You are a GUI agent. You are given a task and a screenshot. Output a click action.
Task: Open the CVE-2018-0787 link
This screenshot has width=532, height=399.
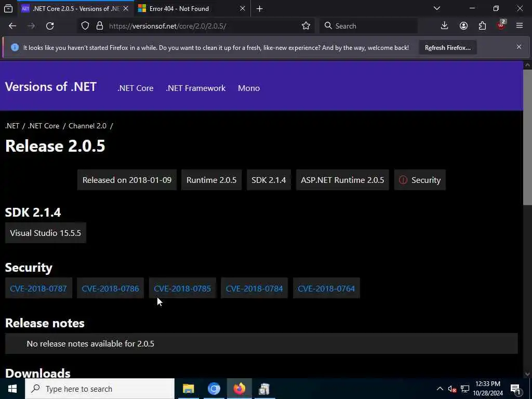[x=38, y=288]
